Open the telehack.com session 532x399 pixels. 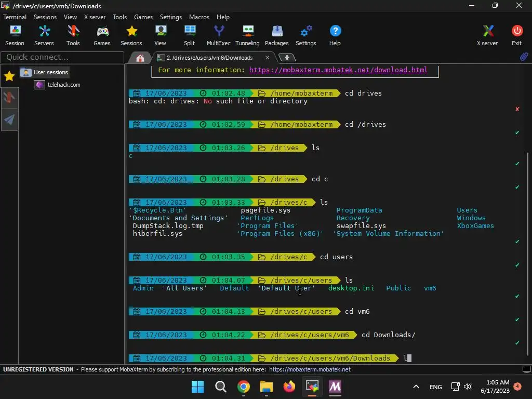tap(58, 85)
